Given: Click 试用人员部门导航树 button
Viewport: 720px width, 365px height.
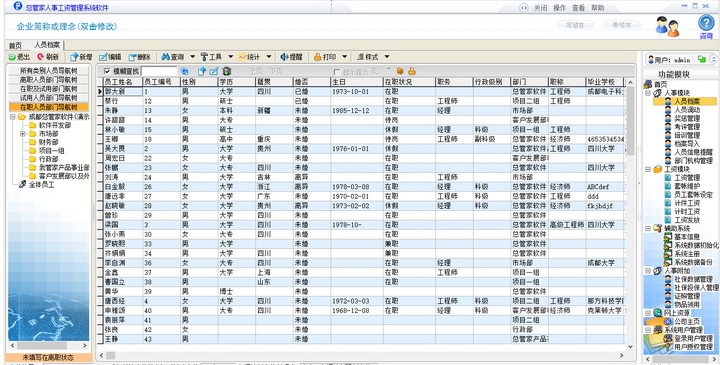Looking at the screenshot, I should click(48, 98).
